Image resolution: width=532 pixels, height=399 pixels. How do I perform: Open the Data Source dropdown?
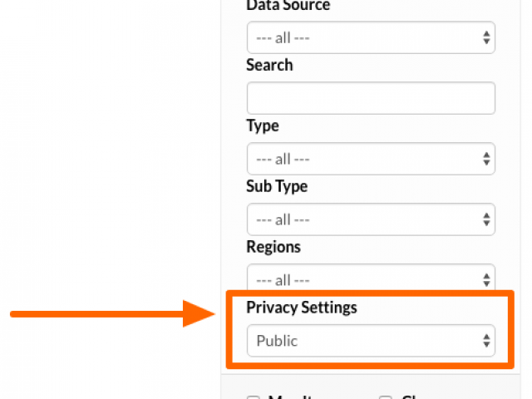click(x=371, y=37)
